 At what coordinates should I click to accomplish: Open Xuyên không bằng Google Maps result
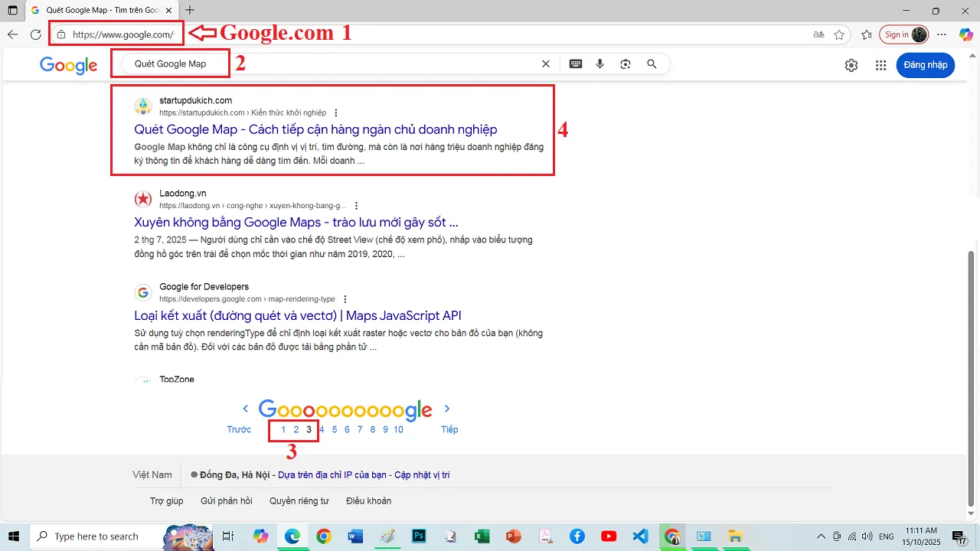click(296, 223)
